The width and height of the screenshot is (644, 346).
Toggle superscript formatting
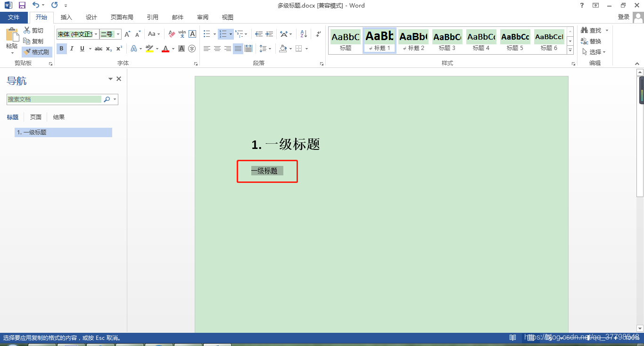pos(119,49)
